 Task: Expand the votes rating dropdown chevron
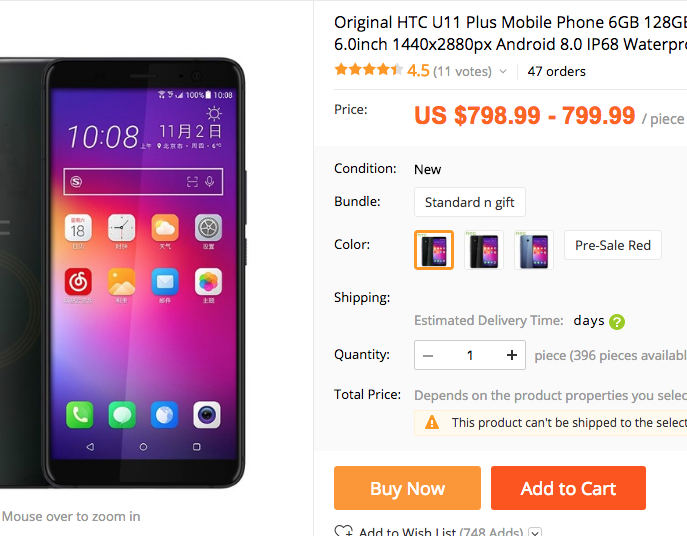503,71
